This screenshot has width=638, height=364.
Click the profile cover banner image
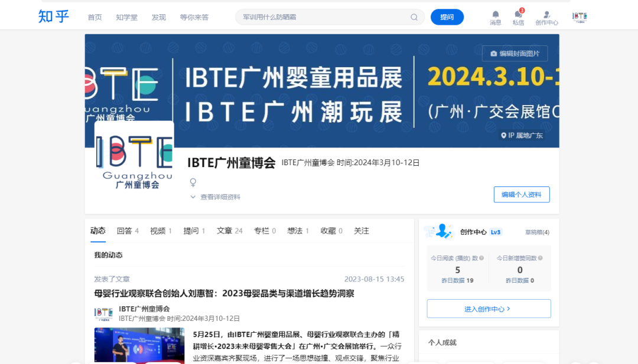[322, 91]
